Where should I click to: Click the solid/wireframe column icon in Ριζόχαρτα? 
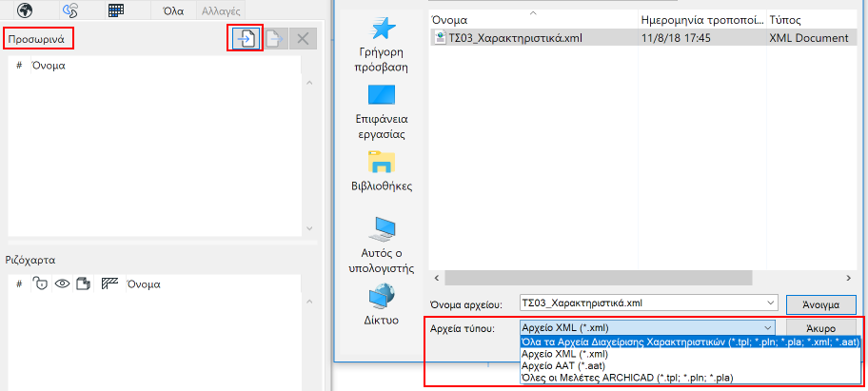click(x=83, y=284)
